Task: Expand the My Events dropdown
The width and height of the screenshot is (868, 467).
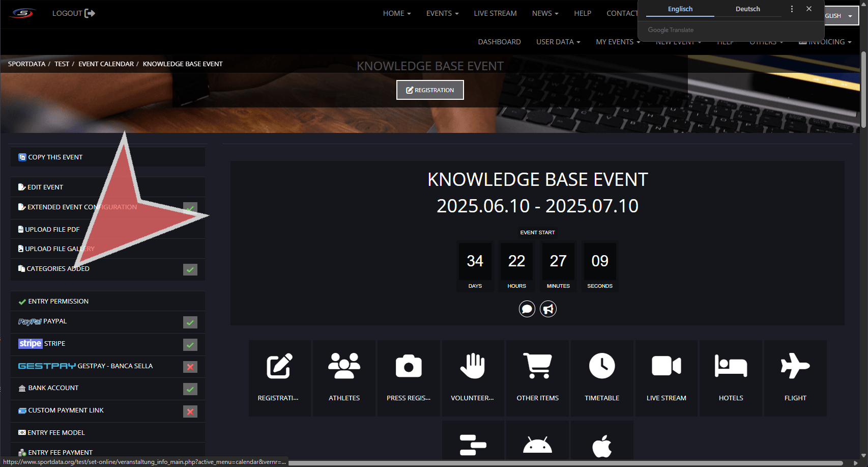Action: (x=618, y=42)
